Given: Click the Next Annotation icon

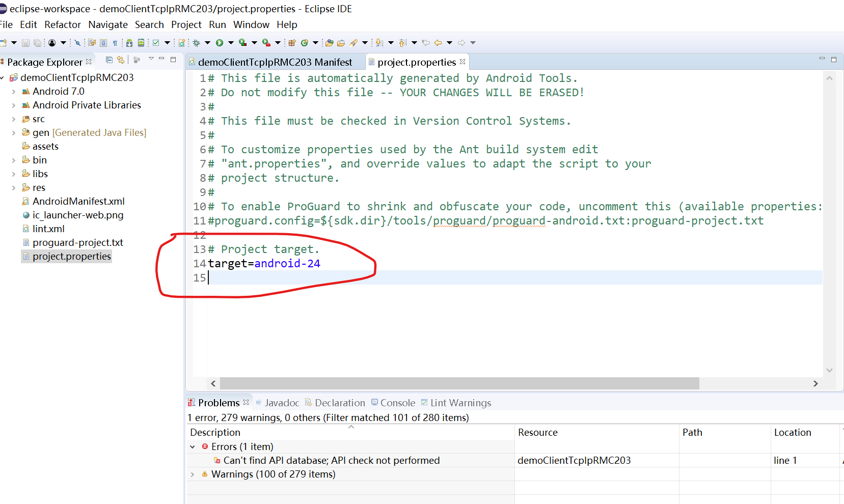Looking at the screenshot, I should point(379,43).
